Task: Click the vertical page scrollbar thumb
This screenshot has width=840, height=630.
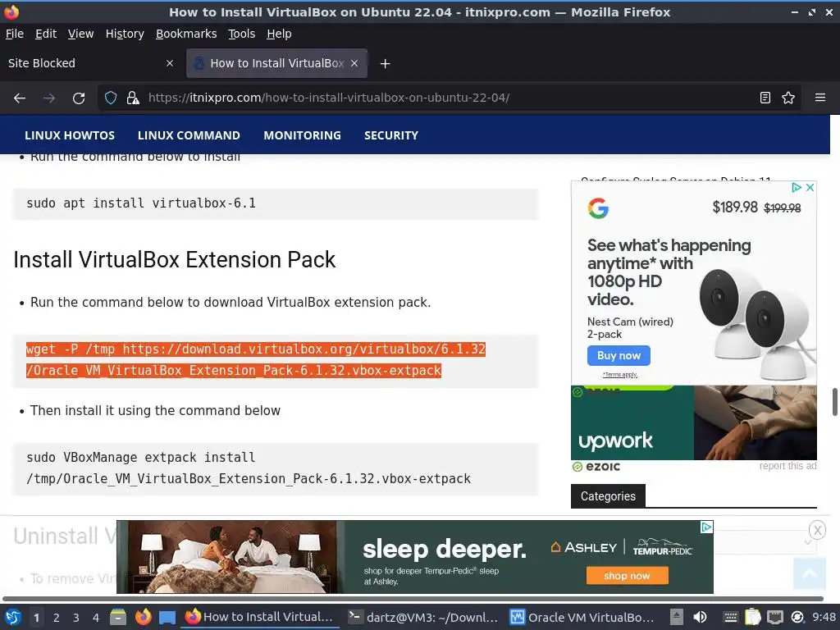Action: point(834,402)
